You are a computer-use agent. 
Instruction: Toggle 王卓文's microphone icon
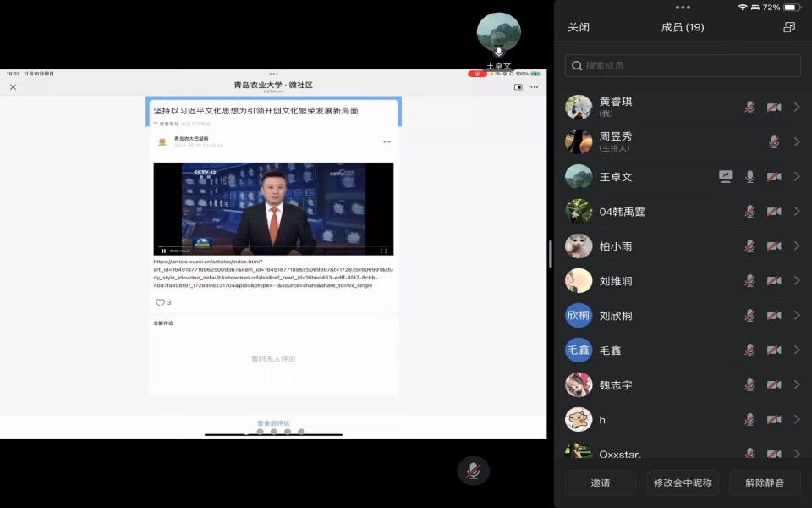click(749, 176)
